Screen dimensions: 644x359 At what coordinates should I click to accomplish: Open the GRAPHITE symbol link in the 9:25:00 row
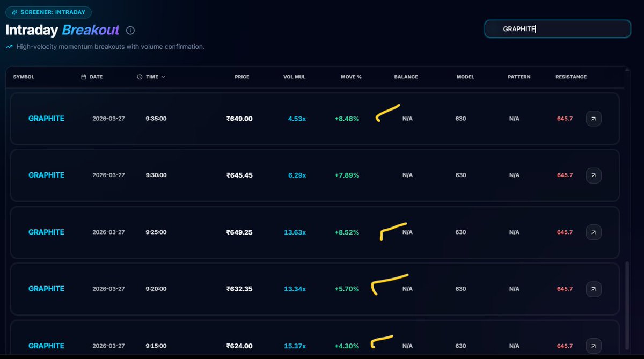(x=46, y=232)
